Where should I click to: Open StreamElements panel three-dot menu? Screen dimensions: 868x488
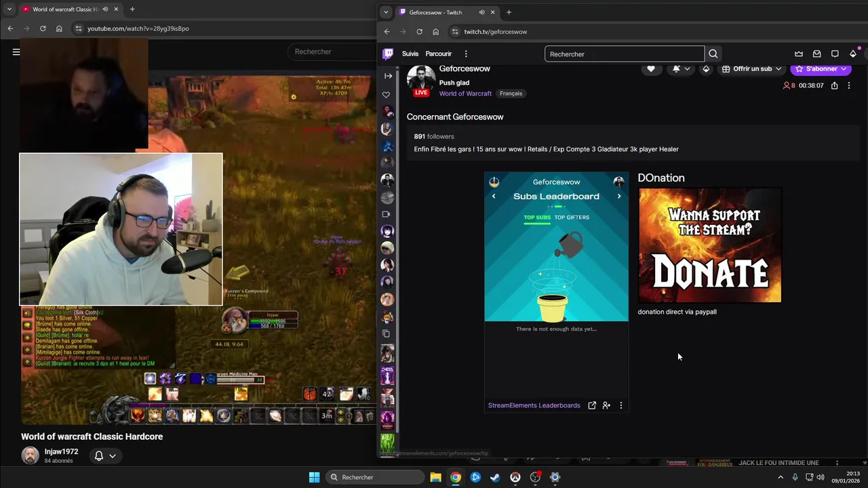tap(620, 405)
